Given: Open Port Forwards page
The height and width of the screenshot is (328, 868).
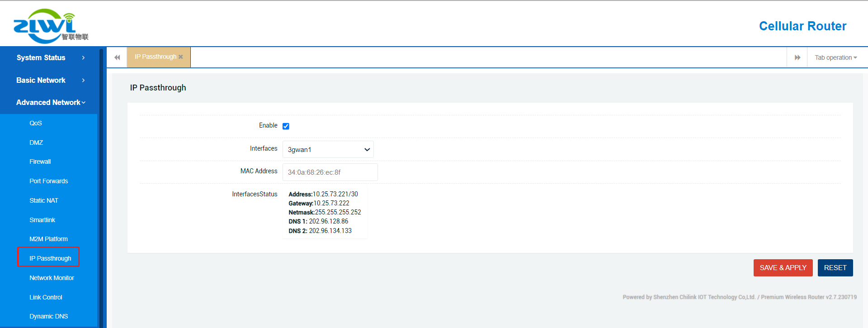Looking at the screenshot, I should [49, 181].
